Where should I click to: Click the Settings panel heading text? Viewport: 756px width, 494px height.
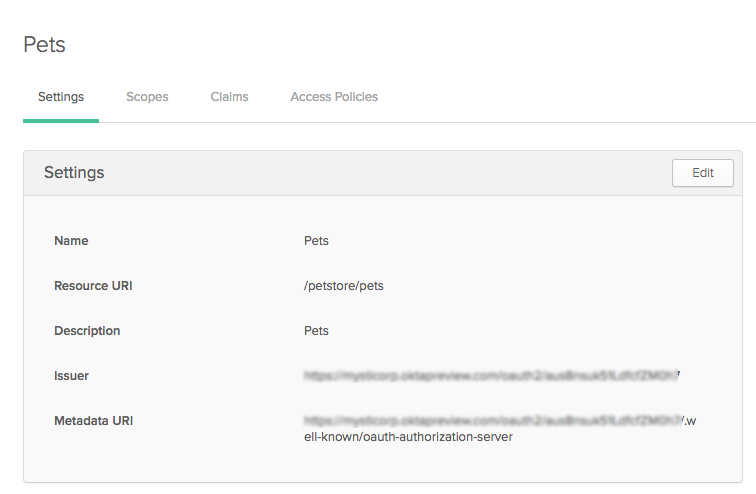(74, 172)
